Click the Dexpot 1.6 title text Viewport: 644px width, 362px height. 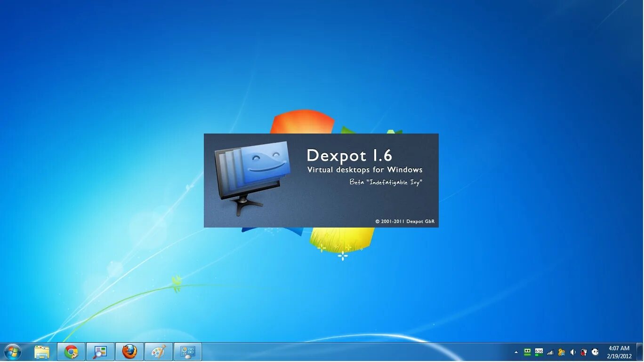[349, 156]
